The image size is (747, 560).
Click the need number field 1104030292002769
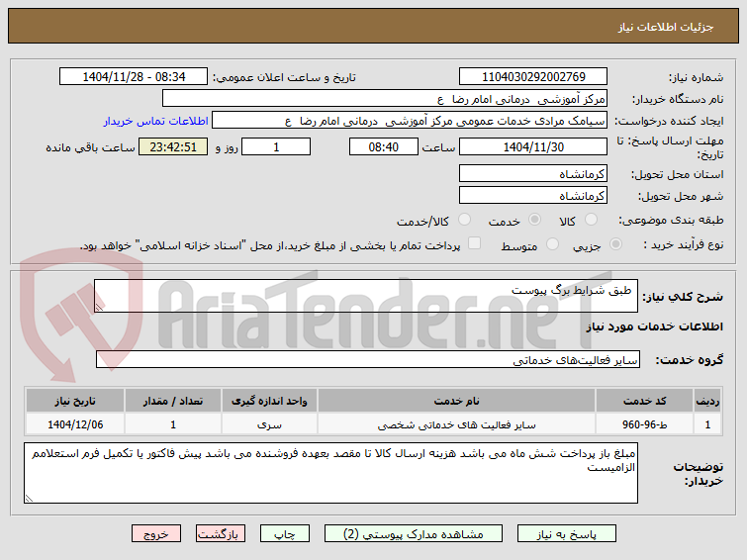[533, 76]
